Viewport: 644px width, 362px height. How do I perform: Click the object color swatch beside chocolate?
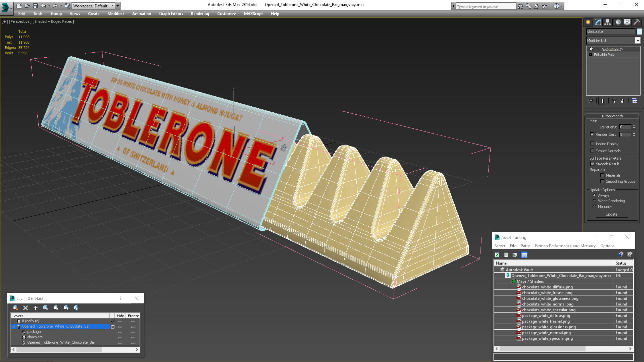click(x=639, y=32)
